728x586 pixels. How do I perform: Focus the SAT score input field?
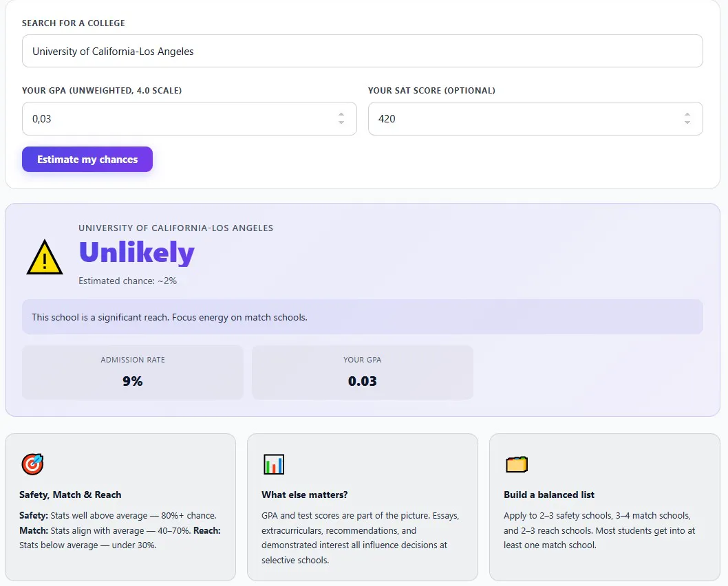pyautogui.click(x=535, y=119)
